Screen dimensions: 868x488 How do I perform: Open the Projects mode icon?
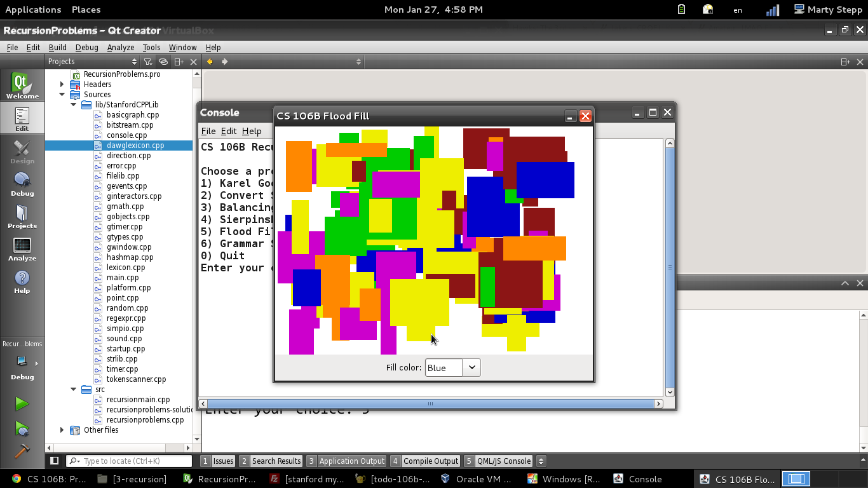pyautogui.click(x=22, y=217)
